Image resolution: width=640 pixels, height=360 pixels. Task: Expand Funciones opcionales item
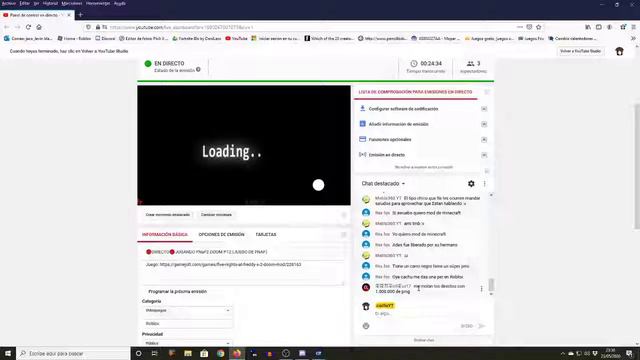[484, 140]
